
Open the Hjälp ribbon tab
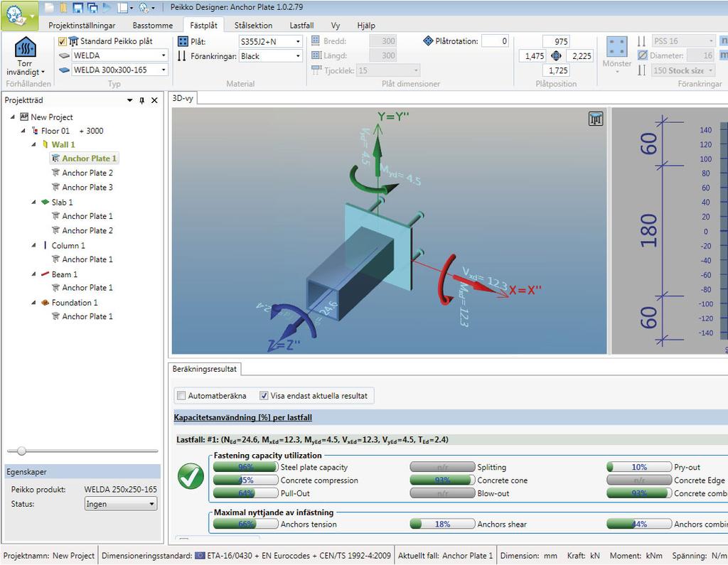pyautogui.click(x=366, y=26)
